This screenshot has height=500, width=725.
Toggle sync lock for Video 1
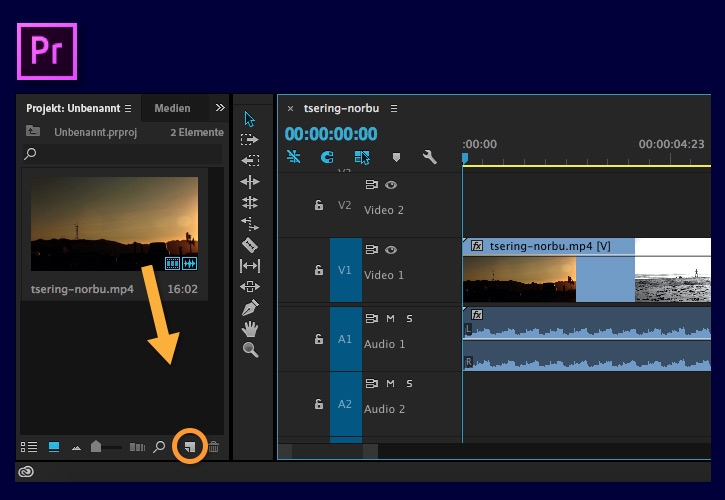(371, 249)
